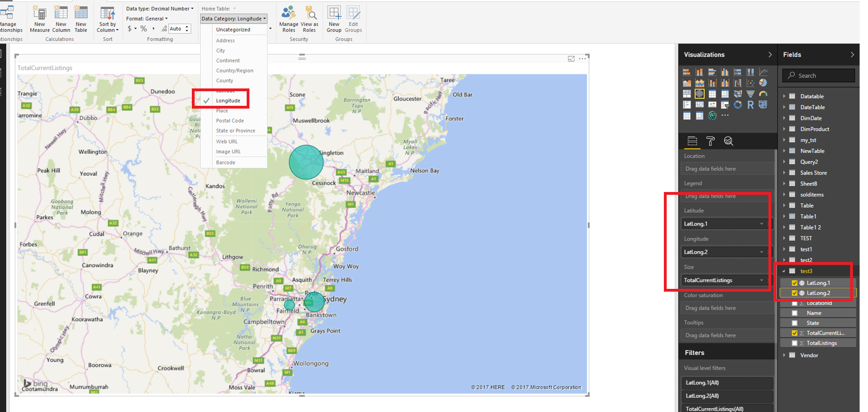Choose State or Province data category
Image resolution: width=868 pixels, height=412 pixels.
[235, 130]
